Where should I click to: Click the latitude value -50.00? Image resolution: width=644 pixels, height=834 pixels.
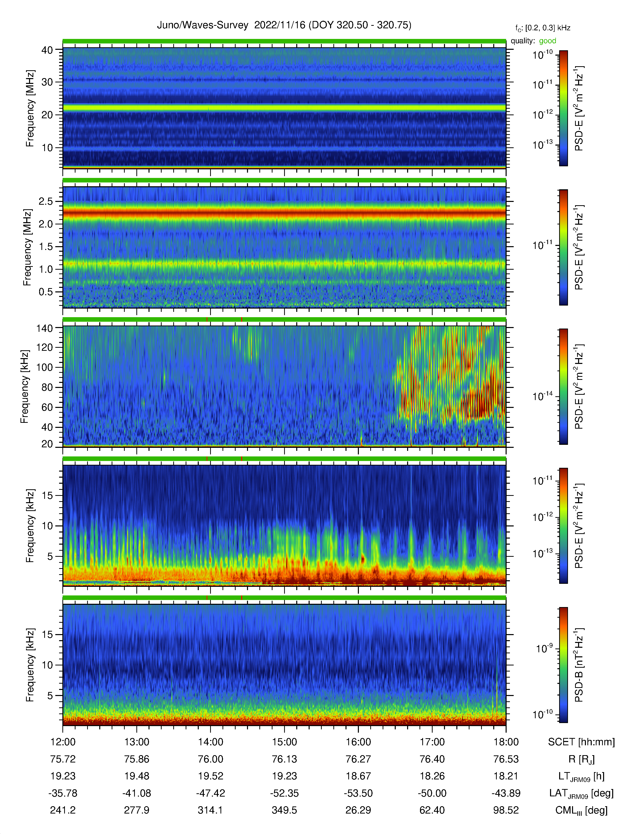click(x=432, y=793)
